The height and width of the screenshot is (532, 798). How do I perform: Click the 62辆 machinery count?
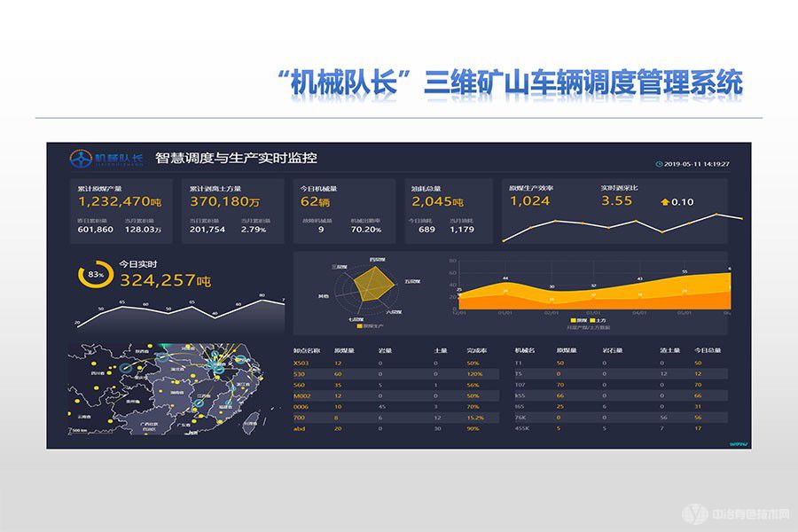tap(315, 201)
